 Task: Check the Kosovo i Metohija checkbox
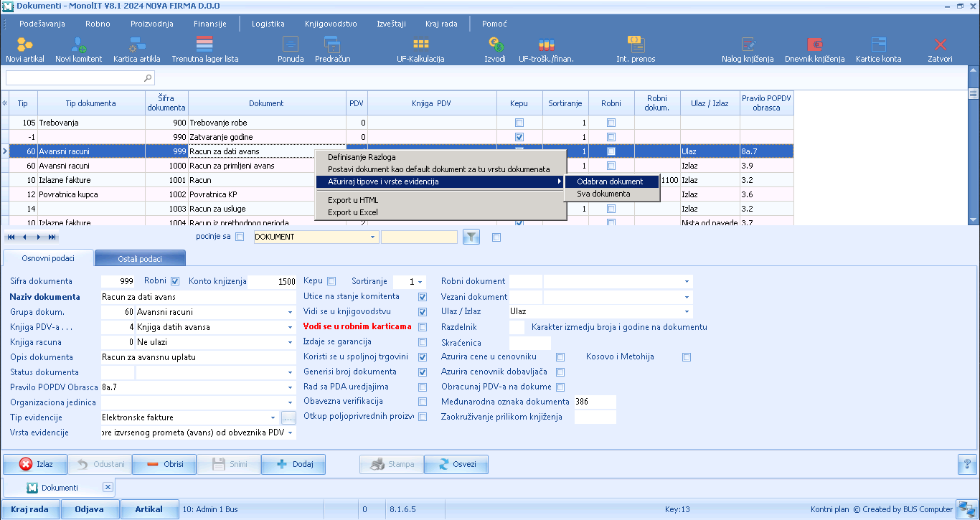(687, 357)
